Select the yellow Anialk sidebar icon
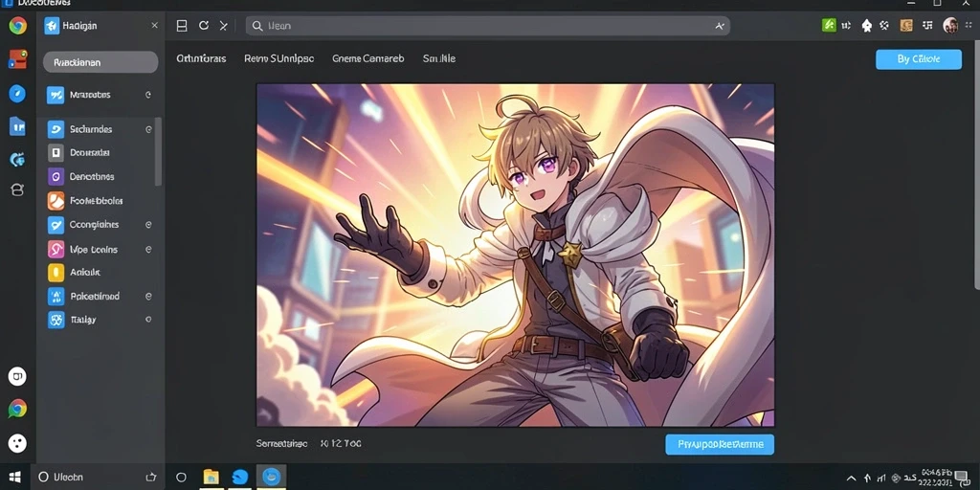This screenshot has width=980, height=490. pos(56,273)
